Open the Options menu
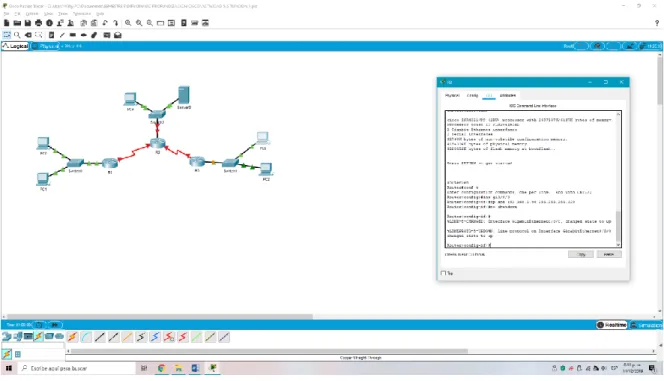664x381 pixels. pyautogui.click(x=32, y=14)
